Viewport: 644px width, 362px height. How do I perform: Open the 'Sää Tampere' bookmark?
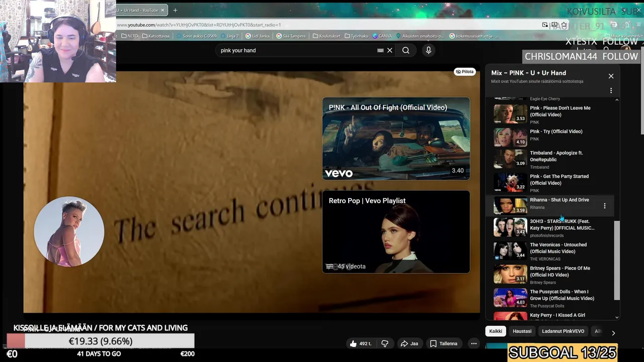tap(291, 36)
